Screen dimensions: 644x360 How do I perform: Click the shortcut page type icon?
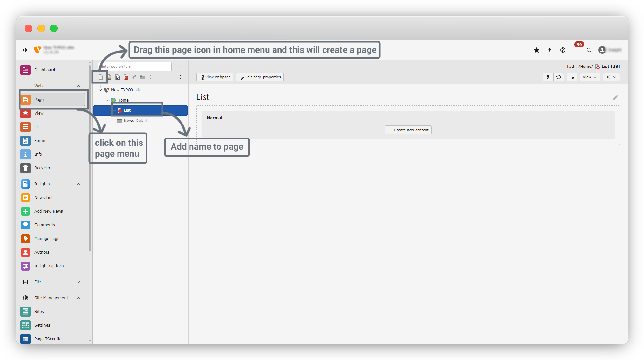pyautogui.click(x=118, y=77)
